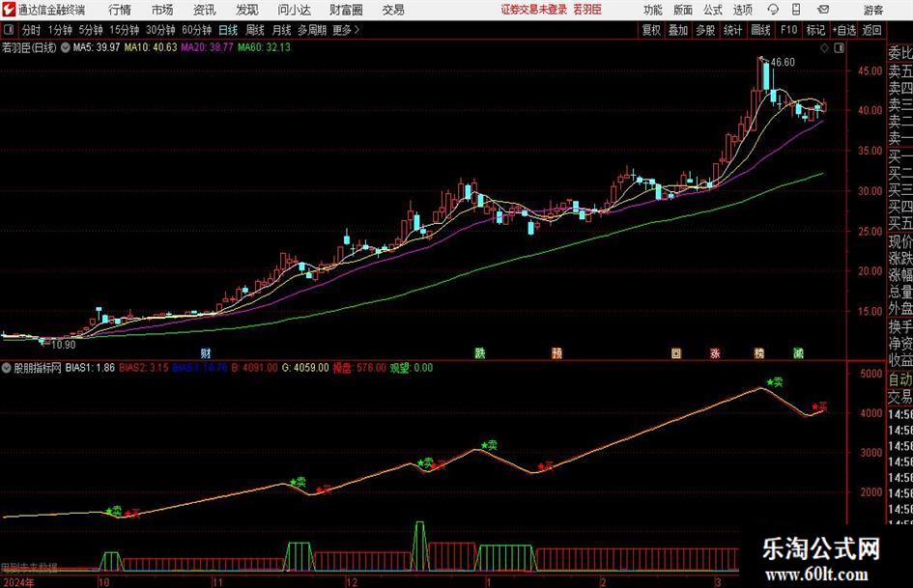Switch to the 周线 weekly tab

click(254, 30)
